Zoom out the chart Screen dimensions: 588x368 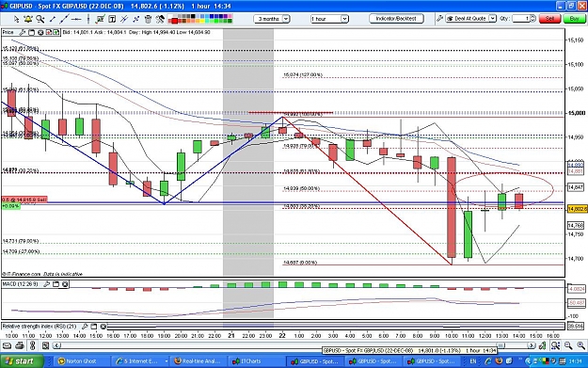pyautogui.click(x=568, y=345)
